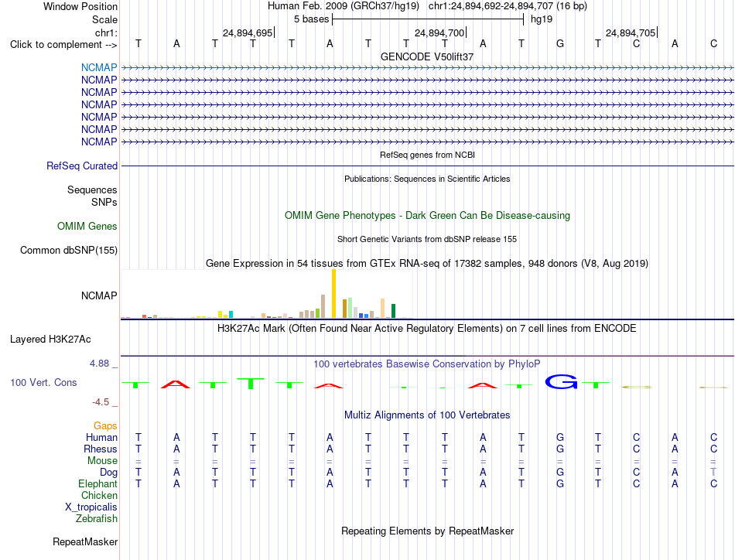Click the G base in the Human alignment row

559,437
